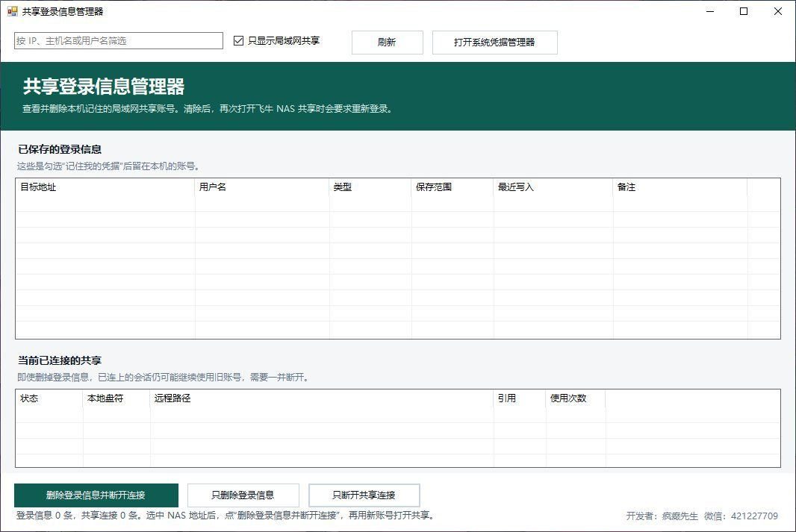The width and height of the screenshot is (796, 532).
Task: Sort by 备注 column header
Action: click(x=680, y=187)
